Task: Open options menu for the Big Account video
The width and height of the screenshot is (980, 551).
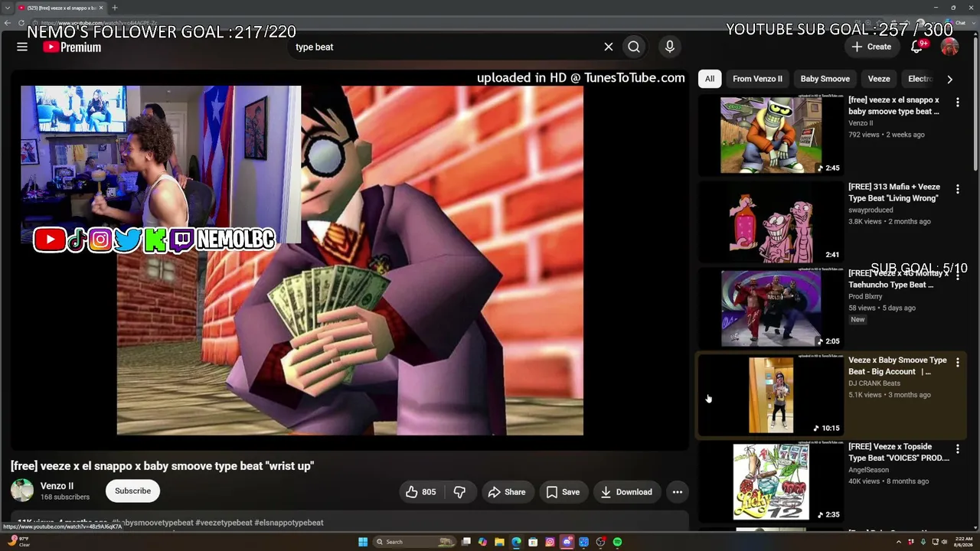Action: click(957, 363)
